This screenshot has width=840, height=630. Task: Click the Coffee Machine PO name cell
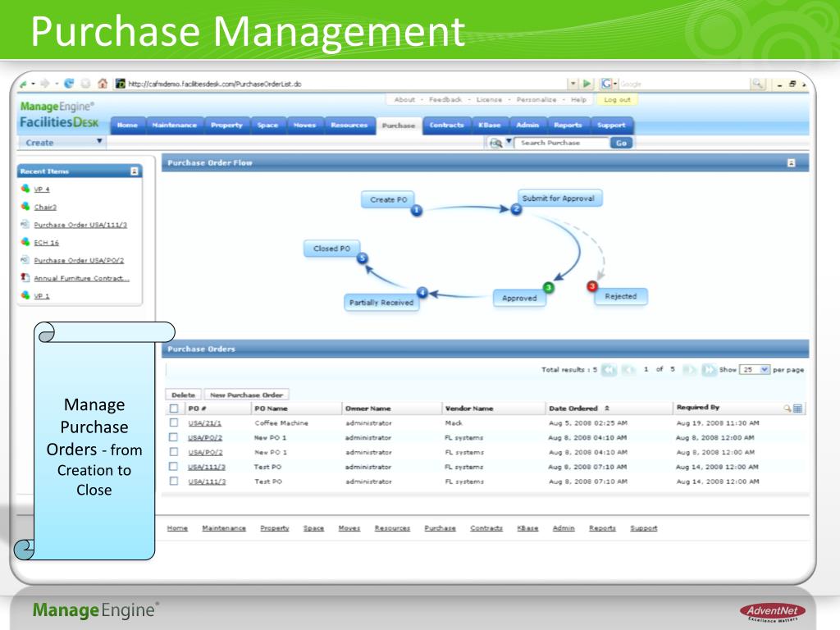tap(281, 423)
